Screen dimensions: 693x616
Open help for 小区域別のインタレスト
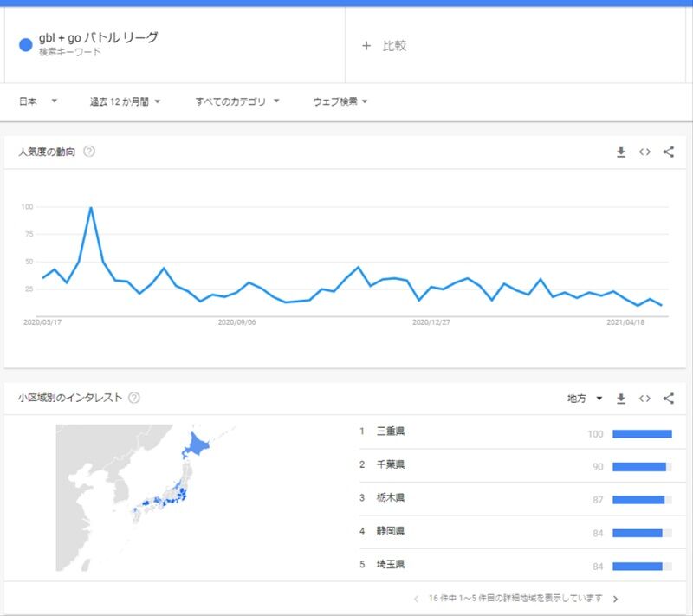(134, 398)
